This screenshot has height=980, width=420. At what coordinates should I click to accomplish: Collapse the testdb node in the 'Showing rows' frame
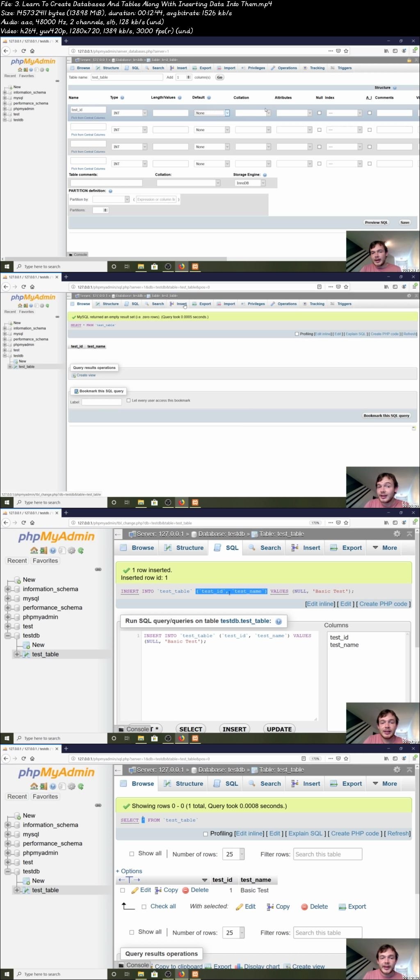[x=7, y=871]
